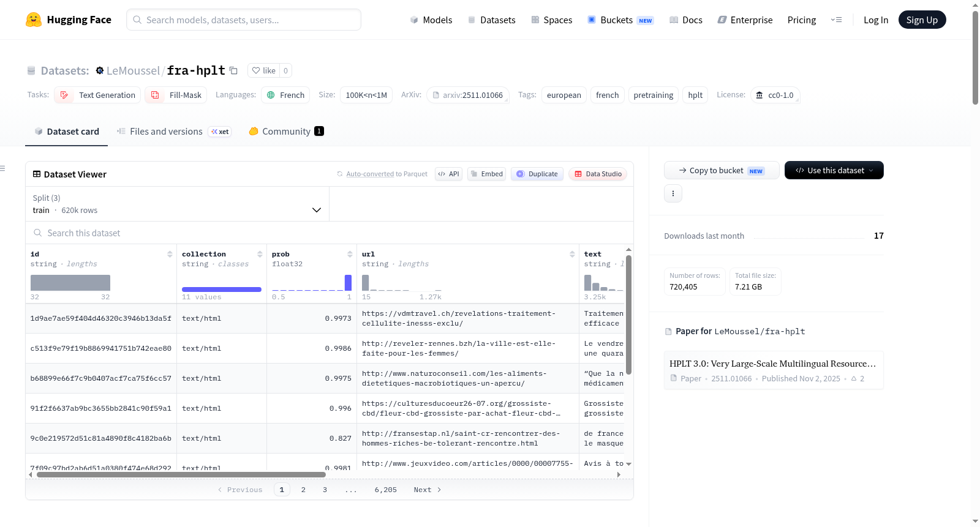Image resolution: width=980 pixels, height=527 pixels.
Task: Click the hplt tag
Action: [695, 95]
